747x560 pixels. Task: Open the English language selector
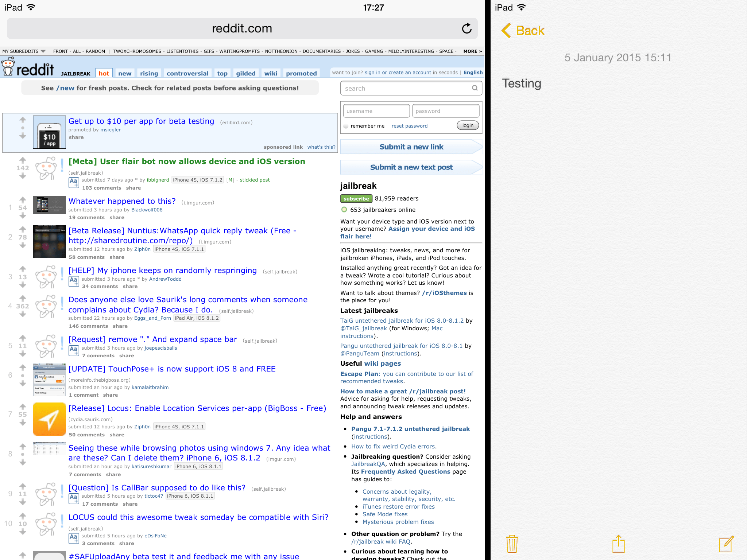473,72
